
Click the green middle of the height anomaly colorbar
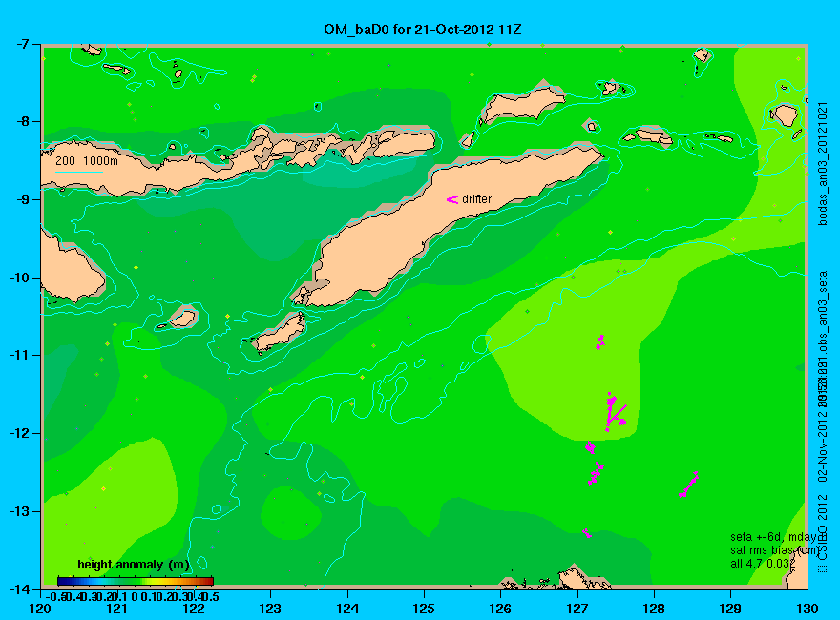(x=135, y=581)
